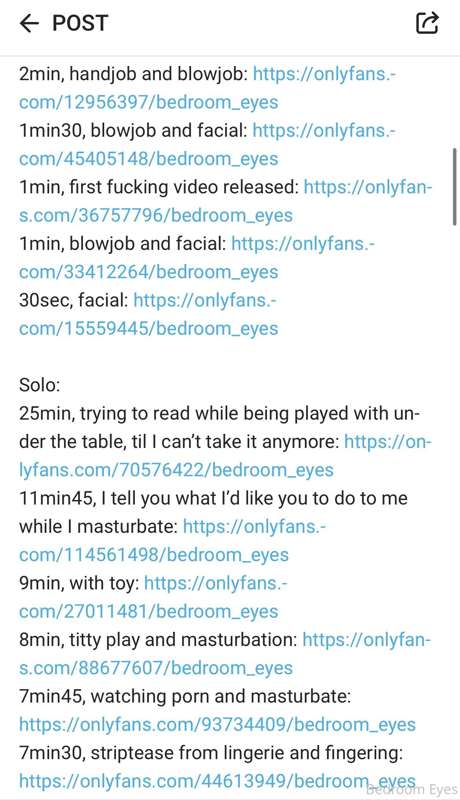Visit the link ending 88677607/bedroom_eyes
Screen dimensions: 460x800
(156, 668)
